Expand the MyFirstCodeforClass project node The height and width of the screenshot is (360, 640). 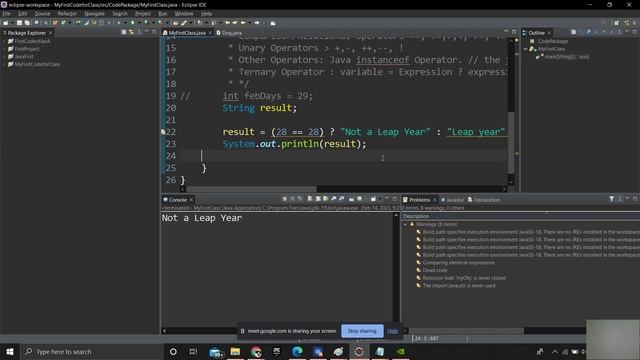pyautogui.click(x=4, y=64)
